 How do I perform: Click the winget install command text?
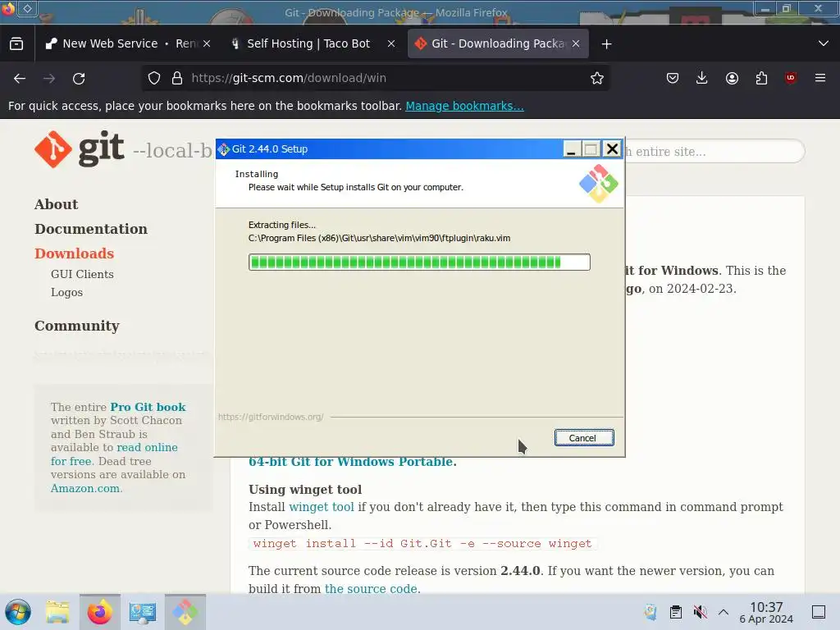click(x=422, y=543)
